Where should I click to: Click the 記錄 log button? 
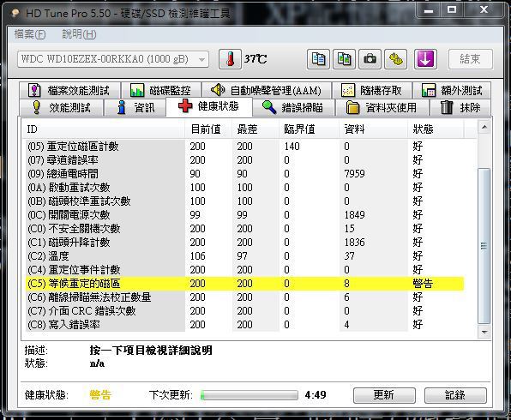(x=455, y=395)
